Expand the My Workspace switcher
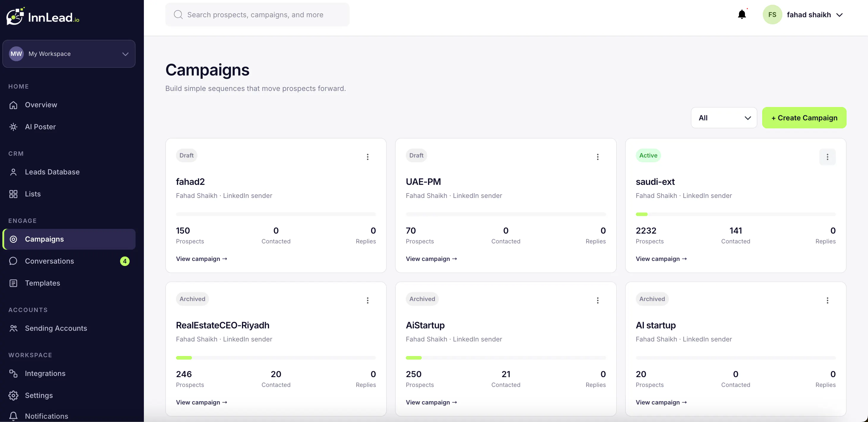The height and width of the screenshot is (422, 868). click(69, 54)
